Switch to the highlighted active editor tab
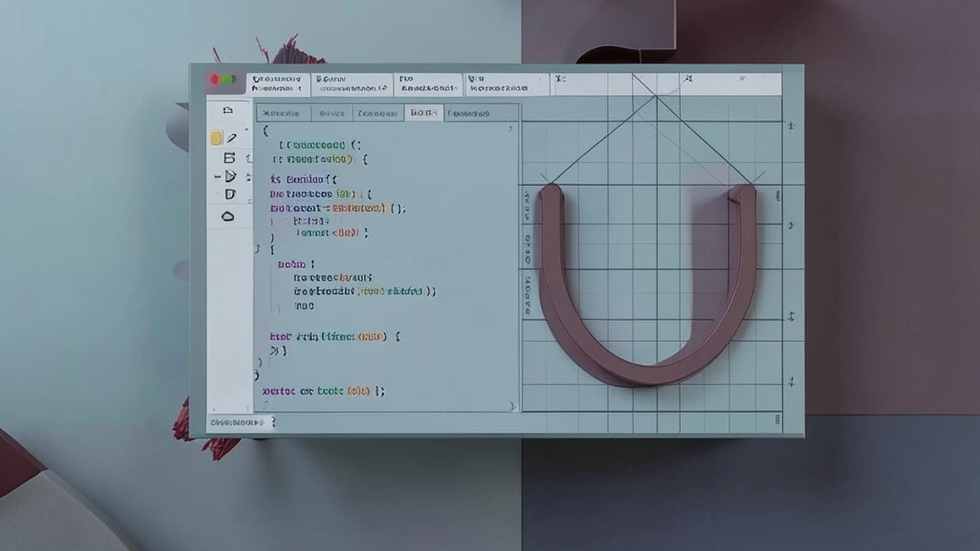The image size is (980, 551). [x=424, y=113]
